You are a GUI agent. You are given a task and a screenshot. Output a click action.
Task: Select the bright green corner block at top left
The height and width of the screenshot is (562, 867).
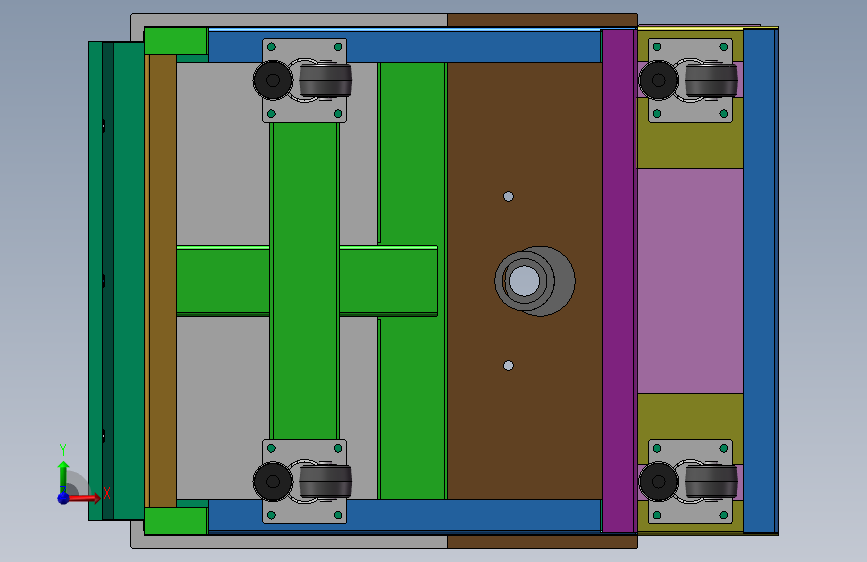176,41
